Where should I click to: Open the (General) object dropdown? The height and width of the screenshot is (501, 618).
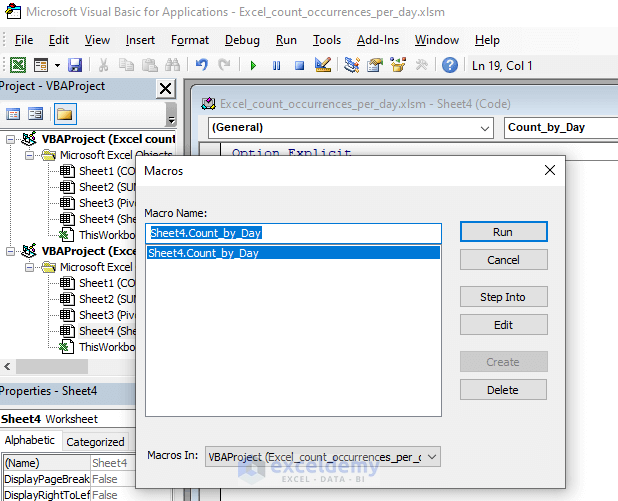[x=351, y=128]
